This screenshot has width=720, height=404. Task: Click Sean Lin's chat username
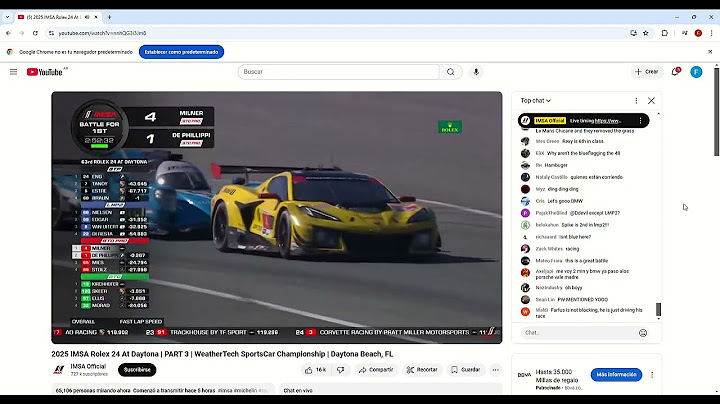click(x=545, y=299)
